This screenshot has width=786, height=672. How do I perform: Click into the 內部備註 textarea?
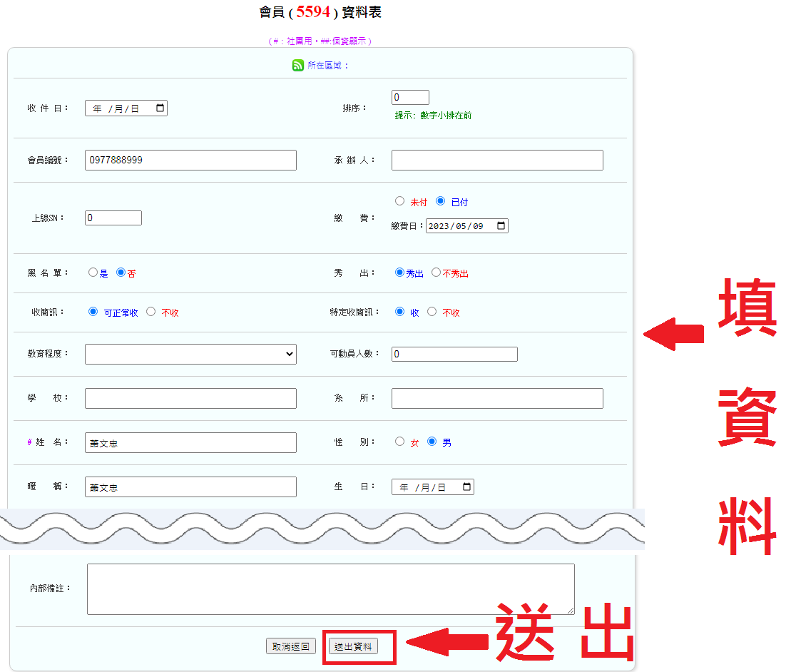click(330, 589)
